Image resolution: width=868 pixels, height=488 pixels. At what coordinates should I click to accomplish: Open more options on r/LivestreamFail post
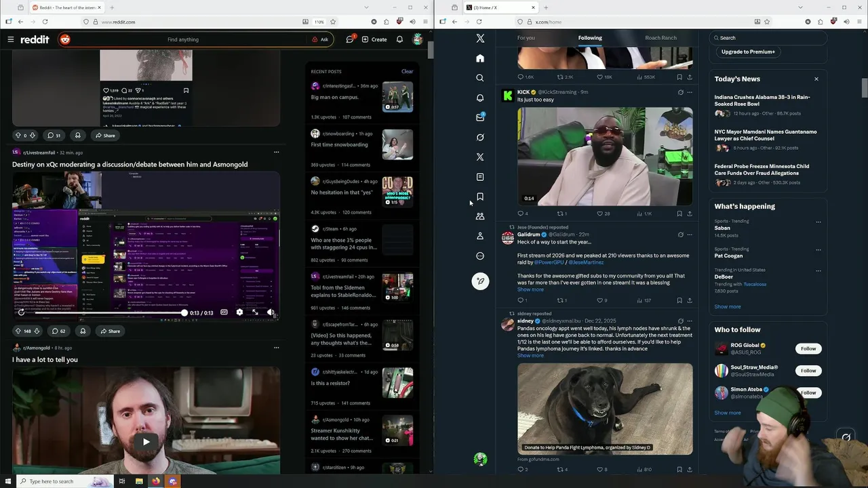click(x=276, y=152)
